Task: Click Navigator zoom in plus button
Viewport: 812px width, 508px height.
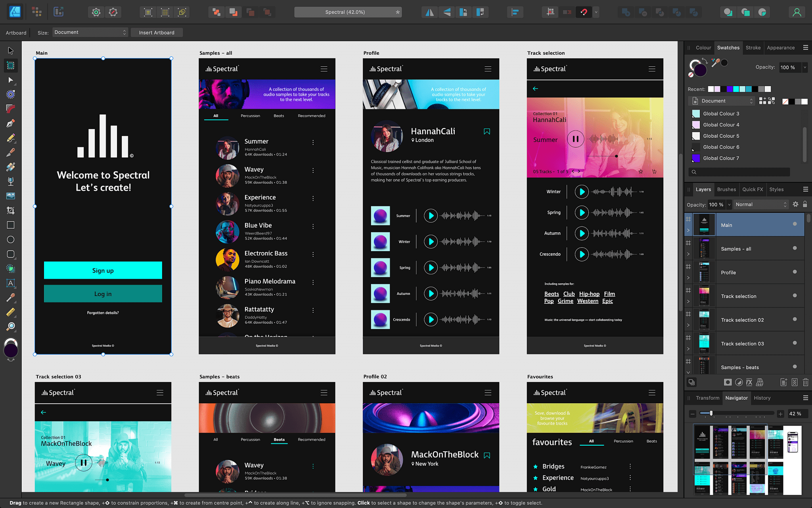Action: click(x=780, y=414)
